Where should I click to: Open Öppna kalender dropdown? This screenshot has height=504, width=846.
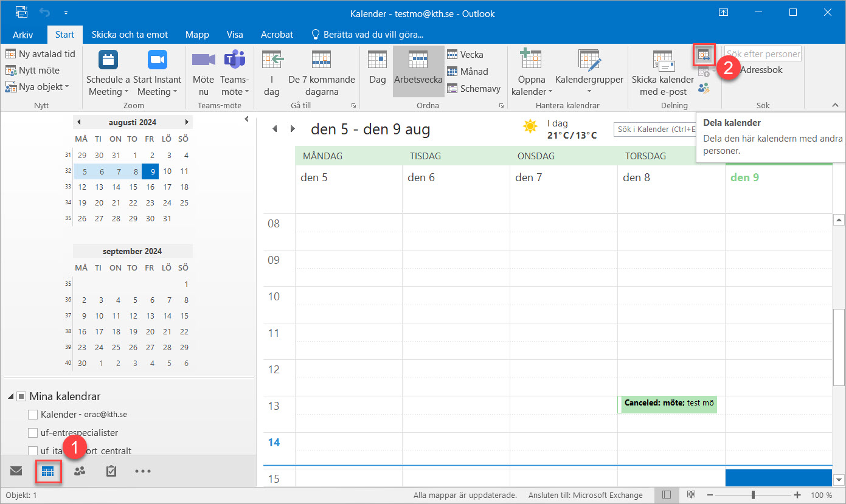531,73
